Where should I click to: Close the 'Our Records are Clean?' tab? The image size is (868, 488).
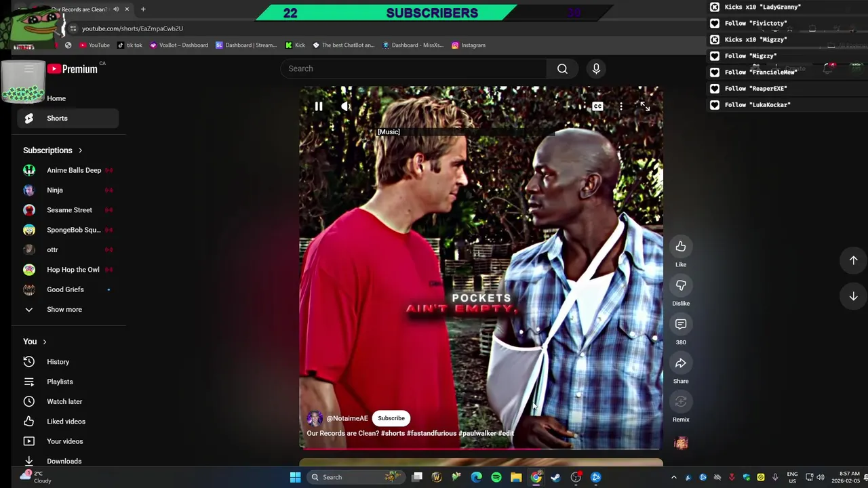(127, 9)
